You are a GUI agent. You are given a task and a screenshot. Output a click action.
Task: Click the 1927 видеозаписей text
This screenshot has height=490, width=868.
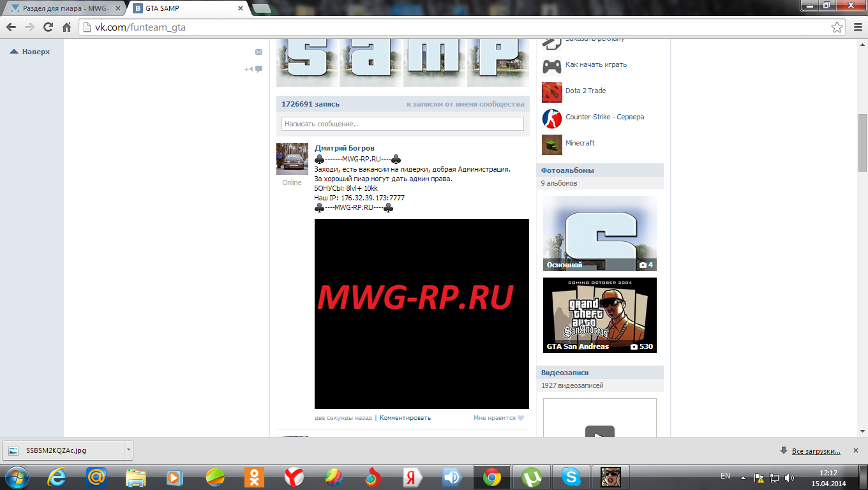point(572,385)
